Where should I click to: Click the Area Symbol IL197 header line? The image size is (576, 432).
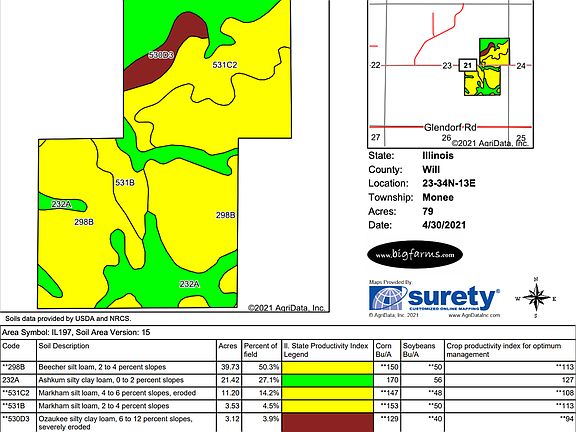tap(76, 332)
